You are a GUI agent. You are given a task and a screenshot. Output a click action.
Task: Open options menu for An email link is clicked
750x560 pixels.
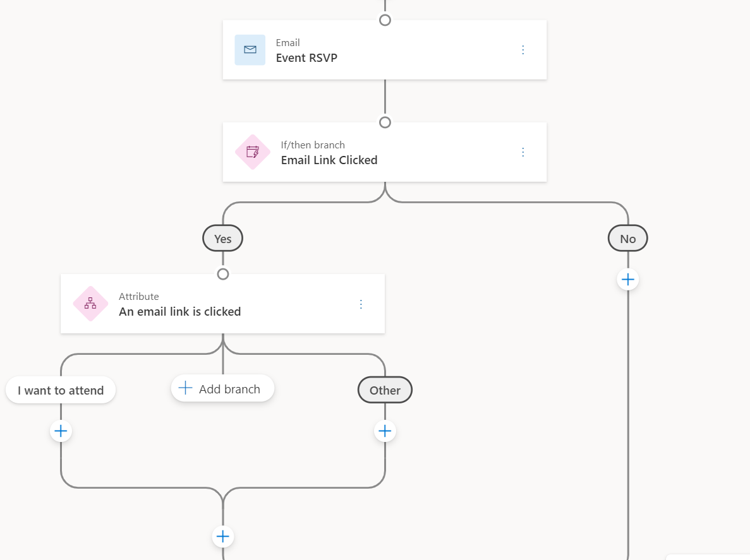[x=361, y=304]
